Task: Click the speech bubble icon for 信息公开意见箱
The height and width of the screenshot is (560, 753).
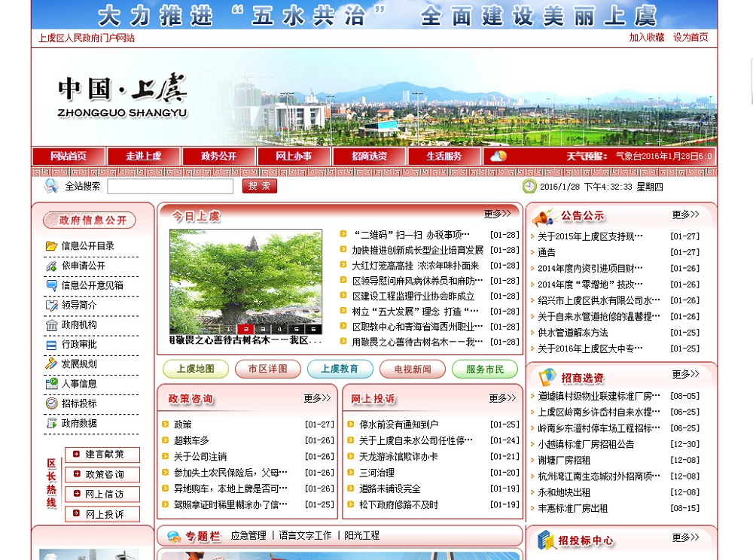Action: point(51,285)
